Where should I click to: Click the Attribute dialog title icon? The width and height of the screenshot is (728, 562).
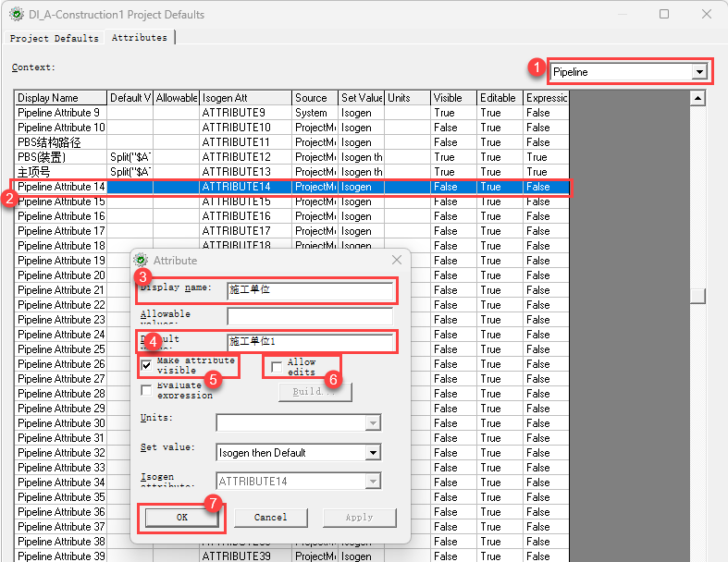(142, 261)
